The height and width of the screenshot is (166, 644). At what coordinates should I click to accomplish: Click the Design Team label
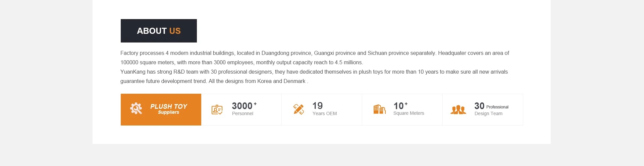point(488,114)
